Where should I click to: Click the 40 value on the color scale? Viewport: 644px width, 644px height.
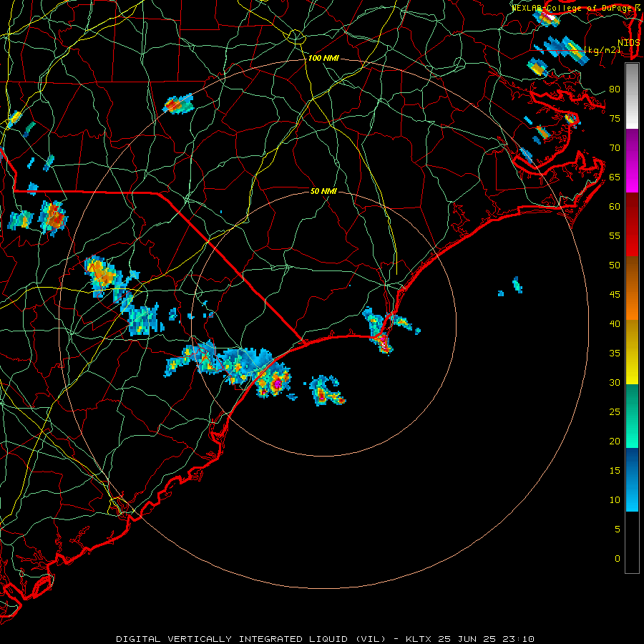[x=615, y=324]
